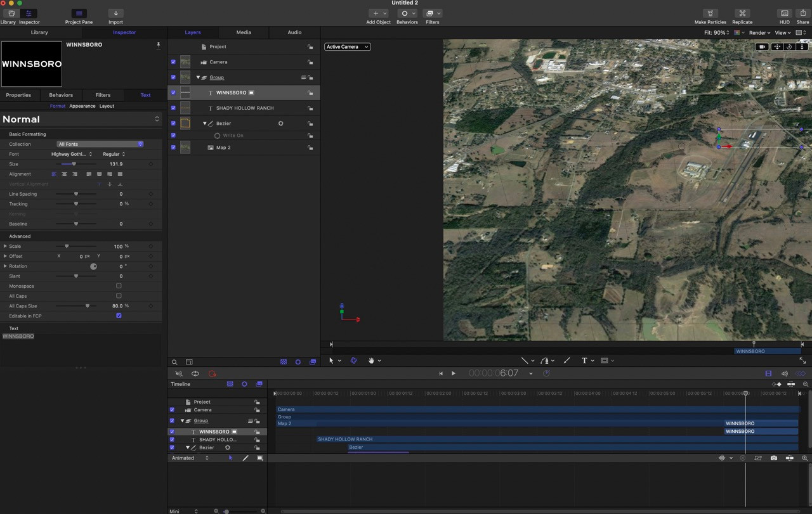Click the Add Object icon
This screenshot has height=514, width=812.
click(x=376, y=13)
